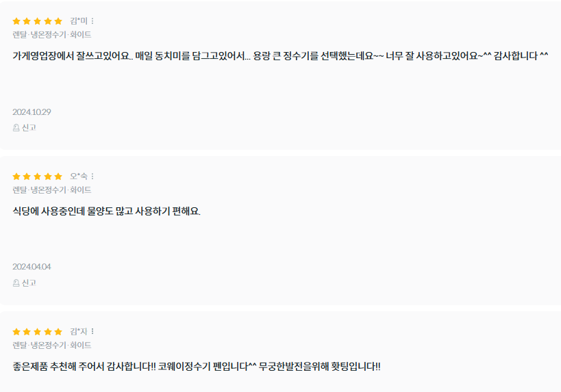Click the first star of 김*미's rating

coord(16,21)
